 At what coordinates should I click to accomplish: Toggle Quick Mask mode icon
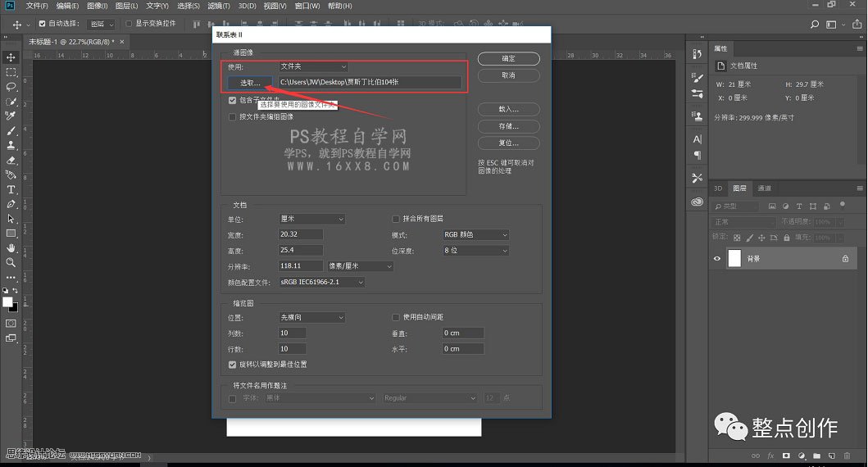11,323
